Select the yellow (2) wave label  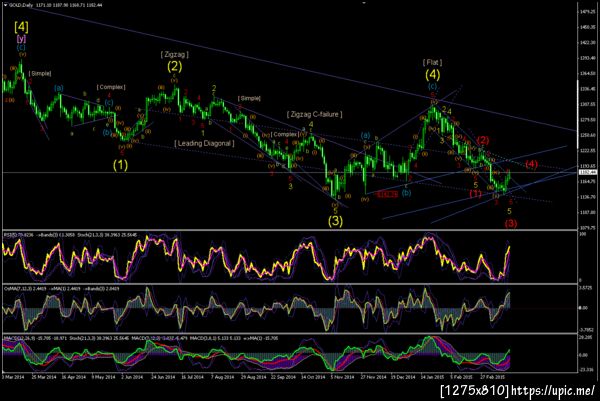pos(174,67)
